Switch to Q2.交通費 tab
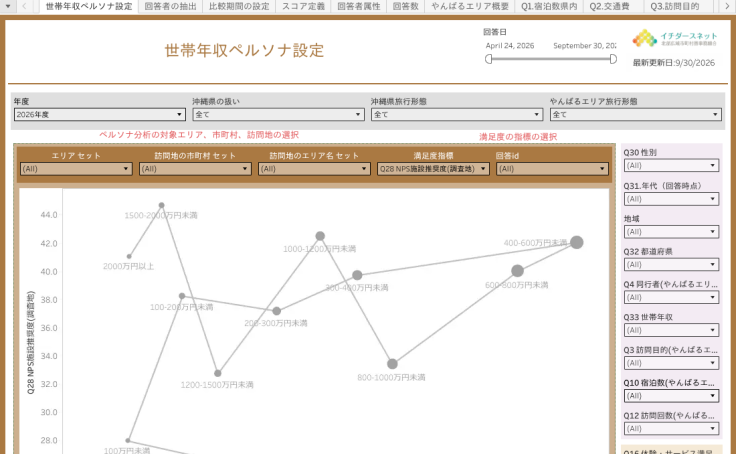This screenshot has height=454, width=736. 609,6
